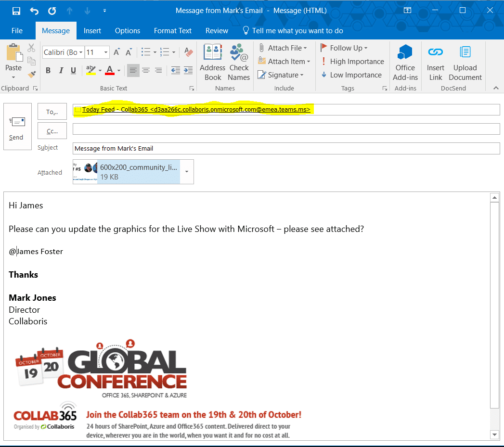Image resolution: width=504 pixels, height=447 pixels.
Task: Expand the Attach File dropdown
Action: point(305,48)
